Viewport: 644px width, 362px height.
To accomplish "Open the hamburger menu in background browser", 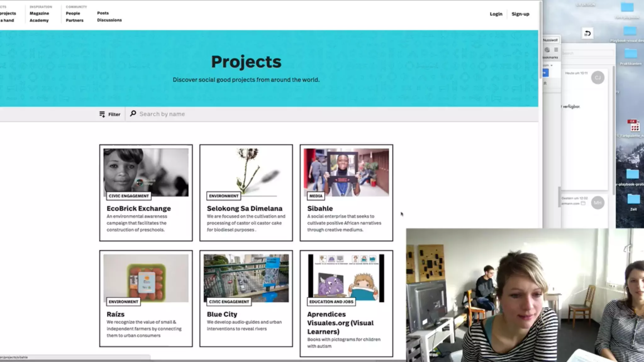I will tap(556, 50).
